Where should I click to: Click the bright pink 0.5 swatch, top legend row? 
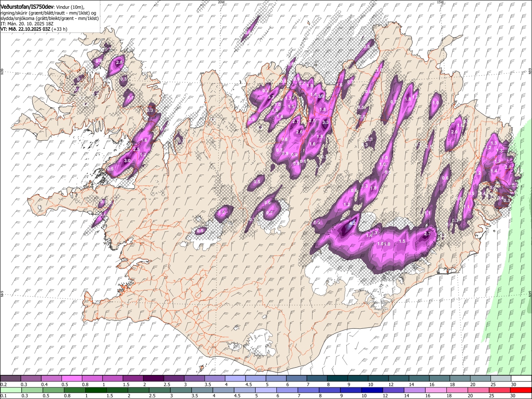pyautogui.click(x=71, y=379)
